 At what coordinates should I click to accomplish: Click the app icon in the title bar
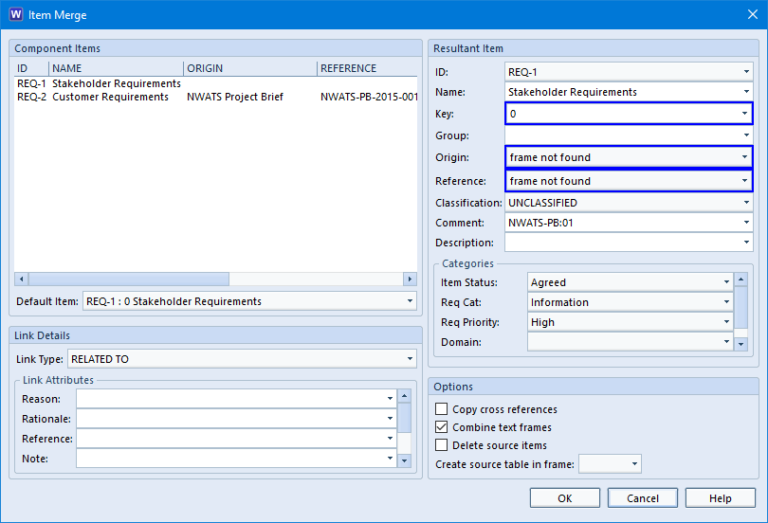(15, 15)
